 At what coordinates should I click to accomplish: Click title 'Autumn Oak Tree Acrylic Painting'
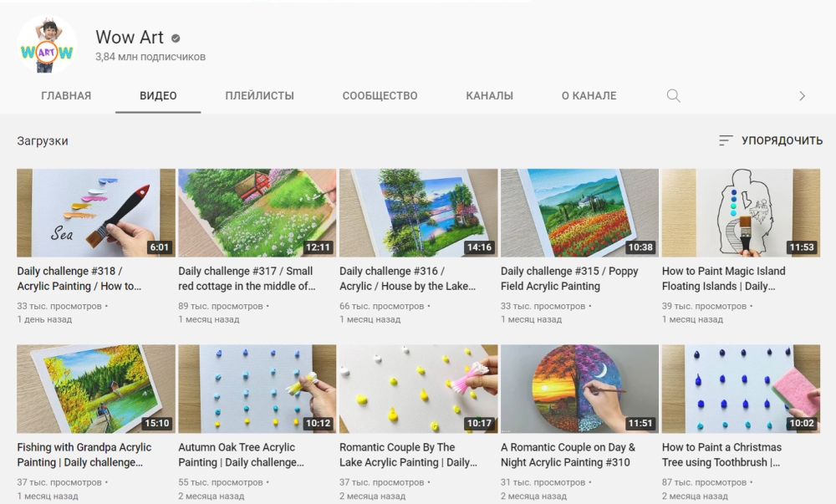241,455
